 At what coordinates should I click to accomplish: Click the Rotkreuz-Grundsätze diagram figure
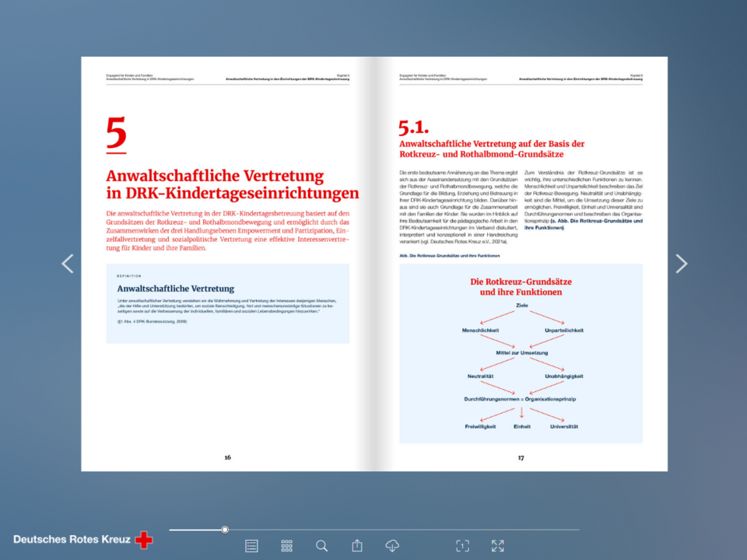click(x=521, y=354)
